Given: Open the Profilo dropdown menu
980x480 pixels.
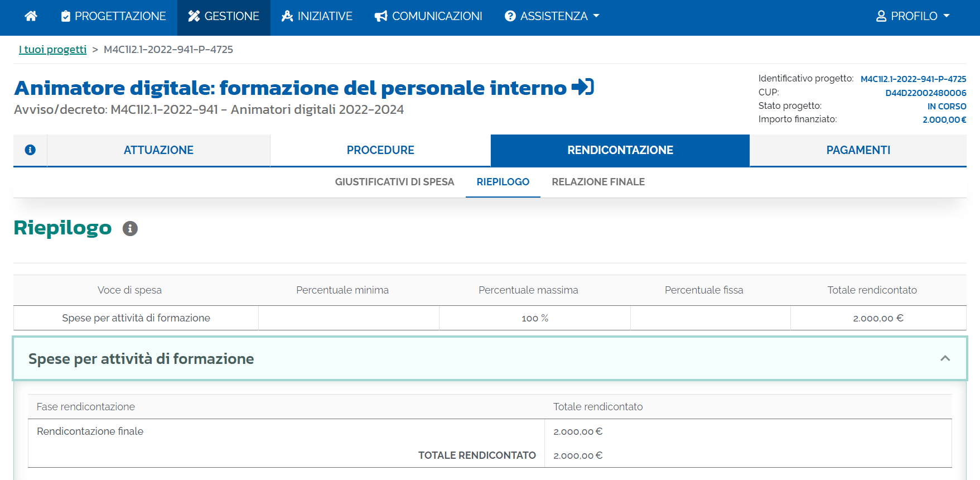Looking at the screenshot, I should [913, 16].
